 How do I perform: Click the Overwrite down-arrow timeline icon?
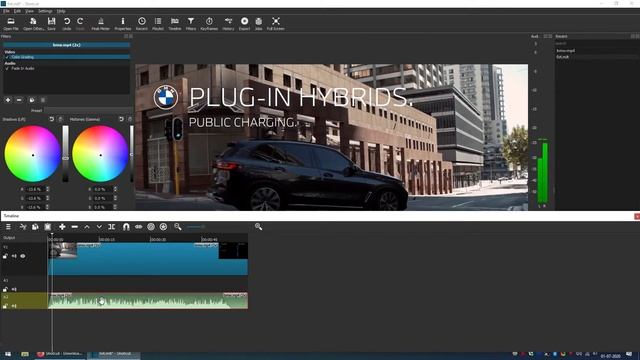tap(99, 227)
